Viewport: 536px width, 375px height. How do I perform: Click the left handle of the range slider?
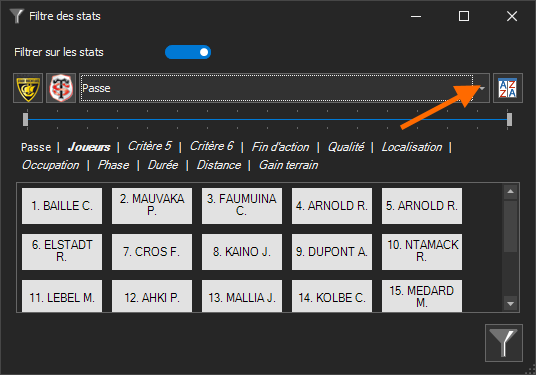(25, 120)
